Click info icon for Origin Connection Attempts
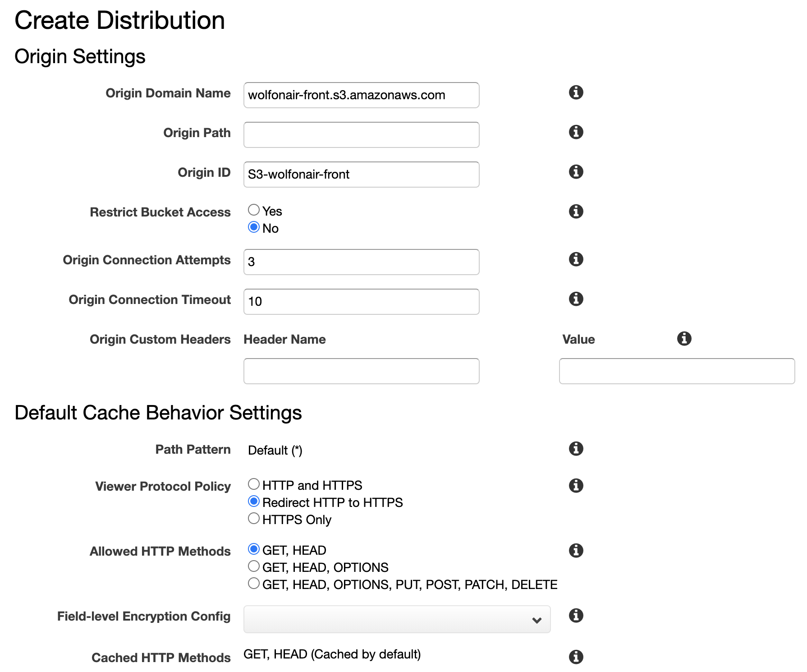The image size is (807, 672). click(576, 259)
